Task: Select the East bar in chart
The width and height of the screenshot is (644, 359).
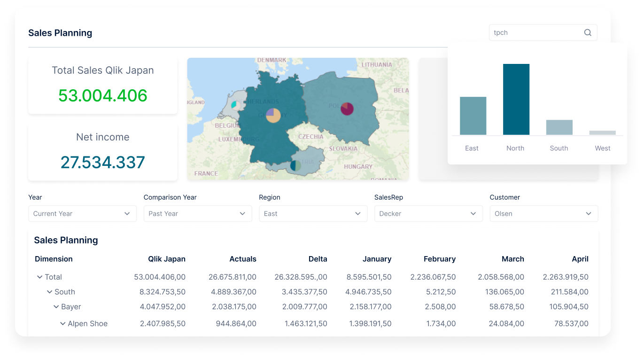Action: click(473, 116)
